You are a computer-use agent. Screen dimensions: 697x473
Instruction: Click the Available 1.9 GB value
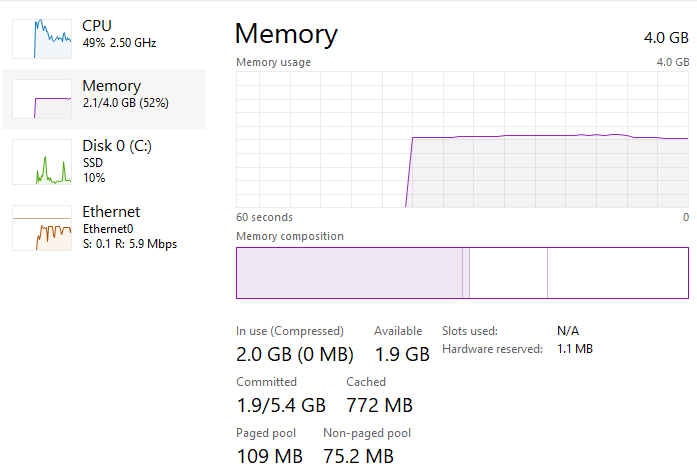tap(402, 354)
